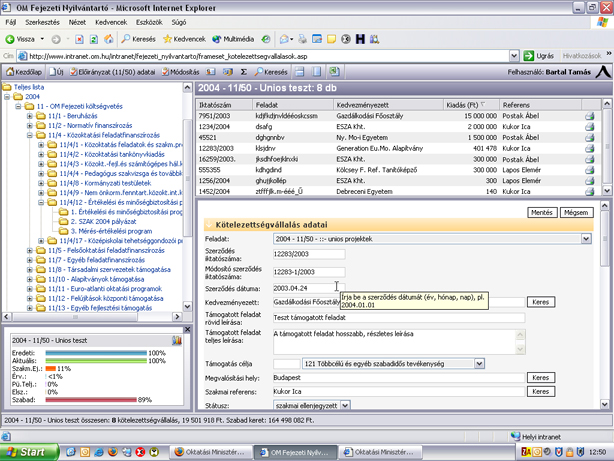
Task: Click the browser print icon
Action: 302,39
